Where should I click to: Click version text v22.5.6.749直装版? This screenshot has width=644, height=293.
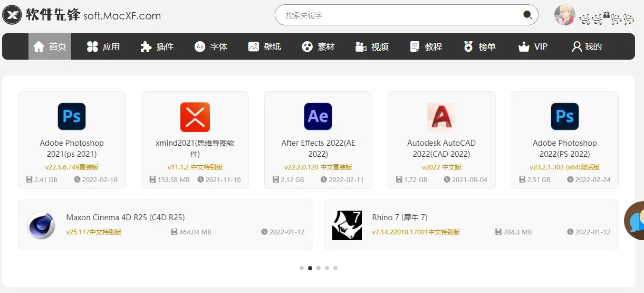[x=72, y=167]
